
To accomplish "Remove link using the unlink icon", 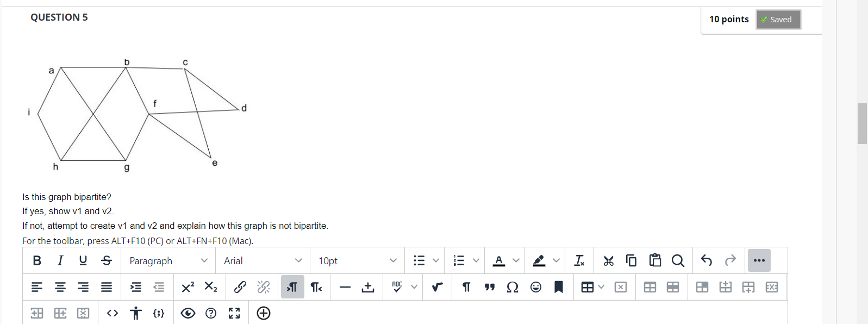I will click(x=263, y=287).
